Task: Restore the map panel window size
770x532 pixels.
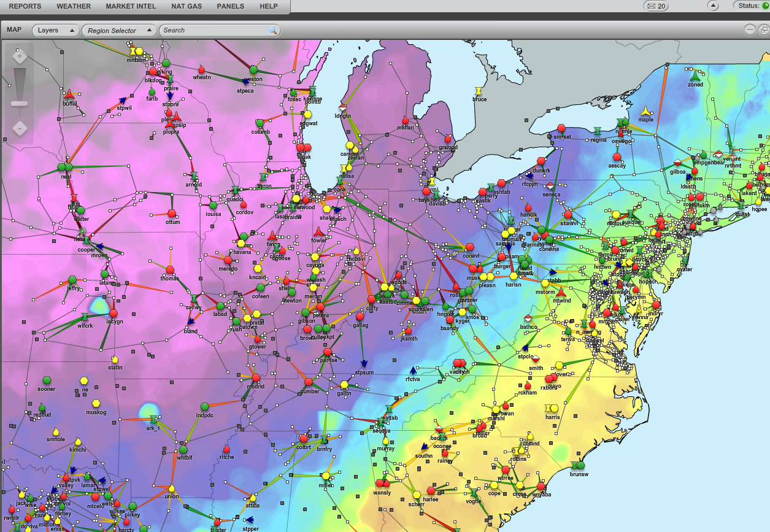Action: [x=763, y=30]
